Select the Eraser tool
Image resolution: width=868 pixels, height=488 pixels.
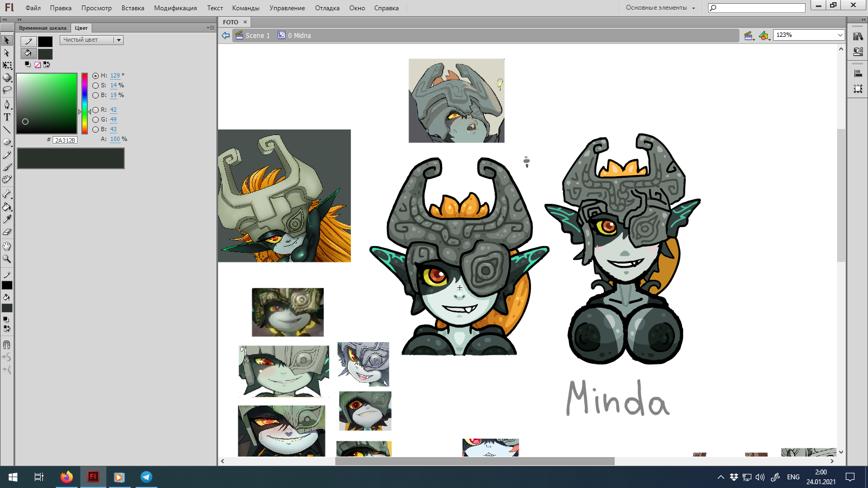7,232
